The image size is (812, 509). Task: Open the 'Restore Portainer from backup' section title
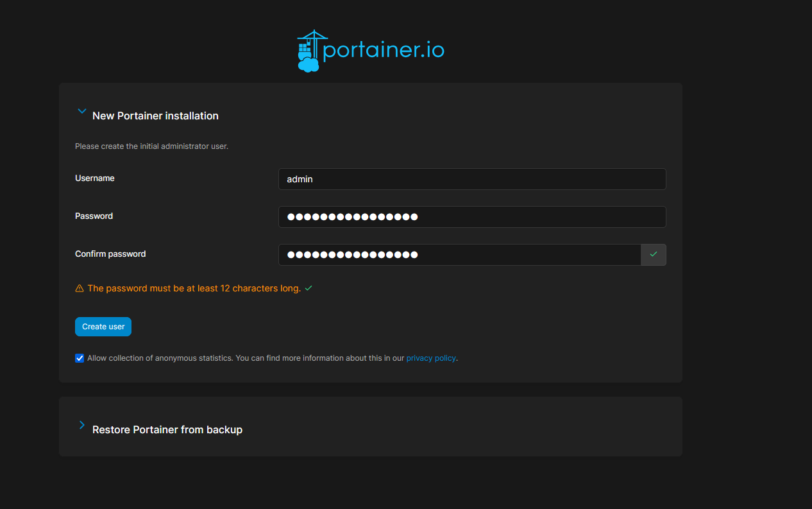[x=167, y=430]
